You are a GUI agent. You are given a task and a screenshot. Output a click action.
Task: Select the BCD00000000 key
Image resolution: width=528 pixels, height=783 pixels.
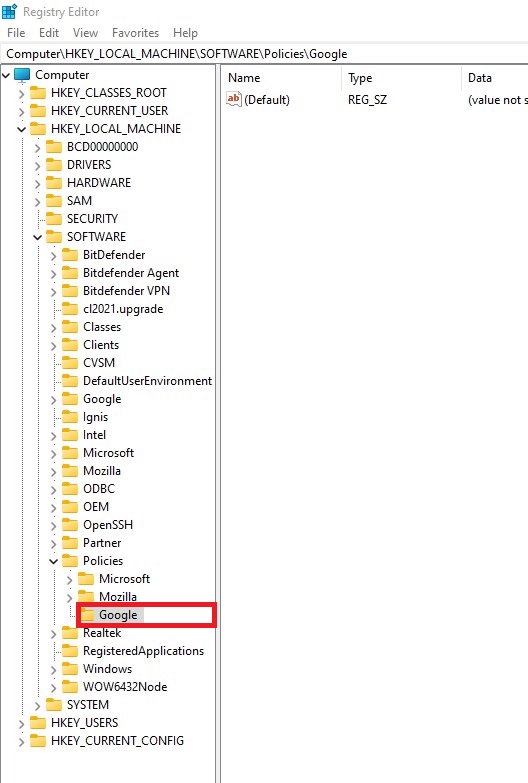(102, 147)
